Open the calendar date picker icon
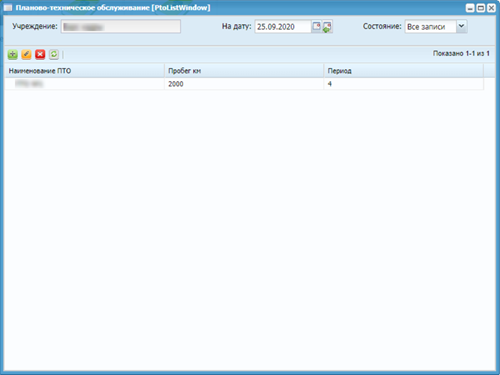 click(x=316, y=27)
